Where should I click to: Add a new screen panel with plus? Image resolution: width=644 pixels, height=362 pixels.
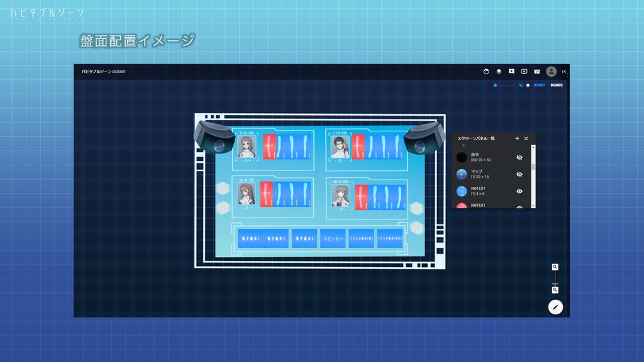[517, 139]
